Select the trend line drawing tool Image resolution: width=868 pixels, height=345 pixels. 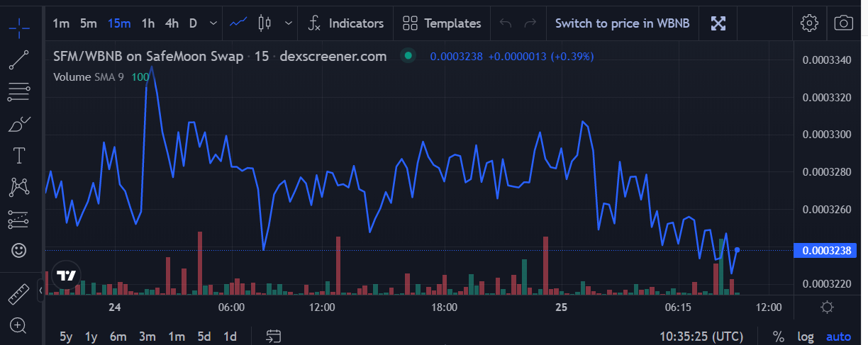[19, 60]
